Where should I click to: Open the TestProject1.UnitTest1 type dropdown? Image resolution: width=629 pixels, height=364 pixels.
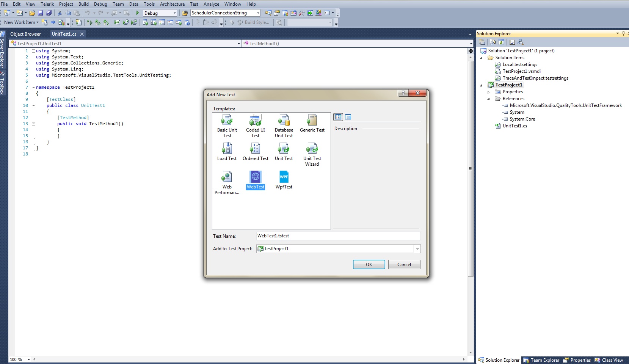[x=239, y=44]
